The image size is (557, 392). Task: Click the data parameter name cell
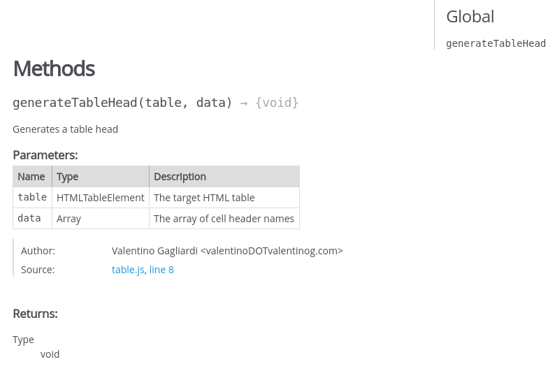pyautogui.click(x=32, y=219)
